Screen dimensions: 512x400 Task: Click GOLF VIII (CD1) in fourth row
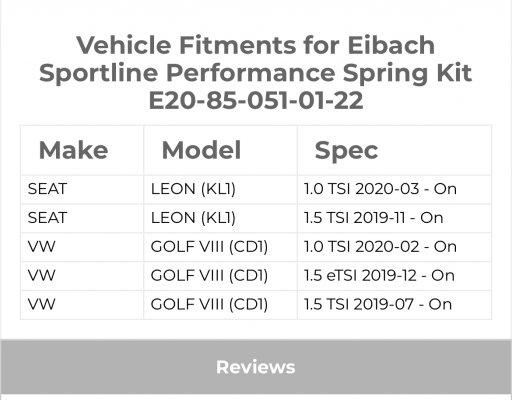(x=209, y=276)
